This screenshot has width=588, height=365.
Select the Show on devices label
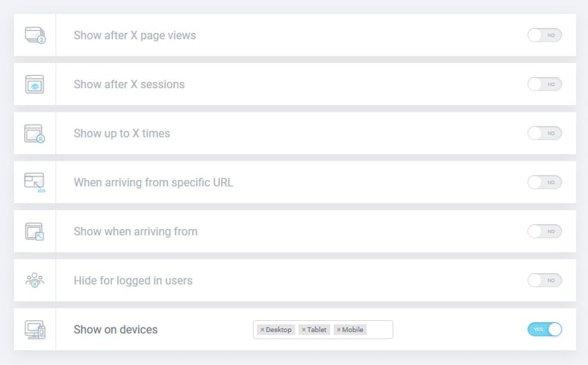pyautogui.click(x=115, y=330)
